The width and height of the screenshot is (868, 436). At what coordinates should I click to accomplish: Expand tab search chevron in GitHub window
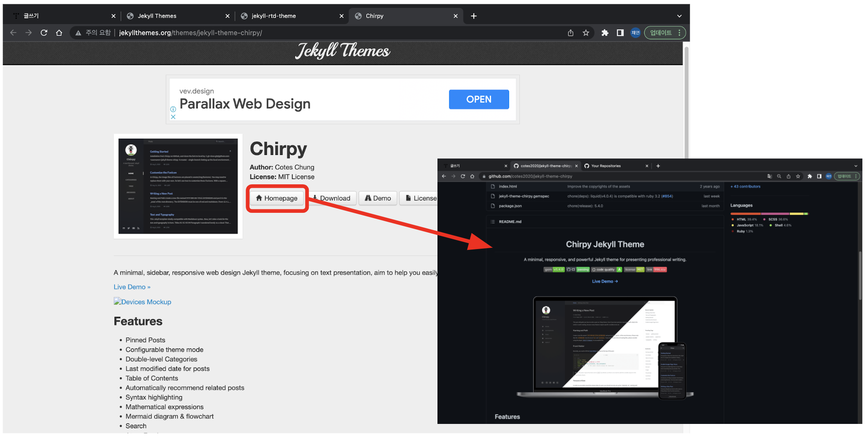856,166
